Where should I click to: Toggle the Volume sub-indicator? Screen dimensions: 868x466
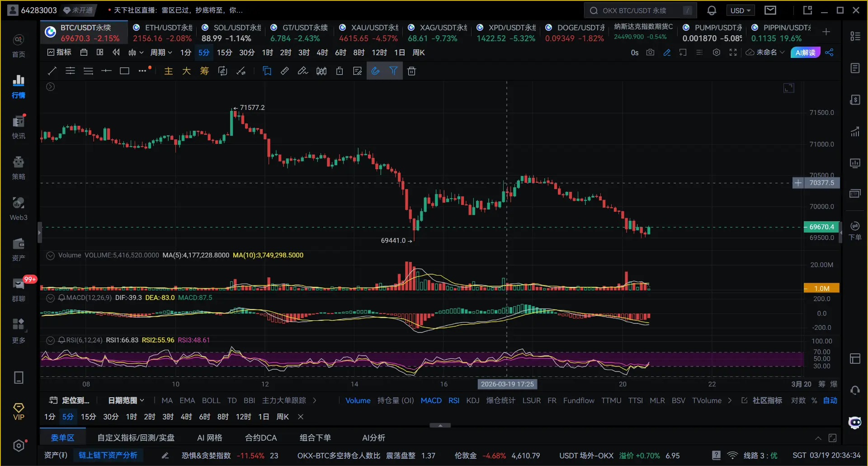358,400
